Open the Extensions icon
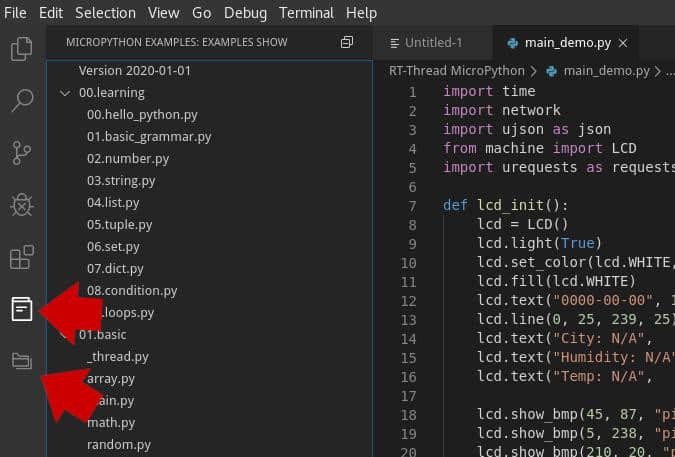 click(21, 257)
